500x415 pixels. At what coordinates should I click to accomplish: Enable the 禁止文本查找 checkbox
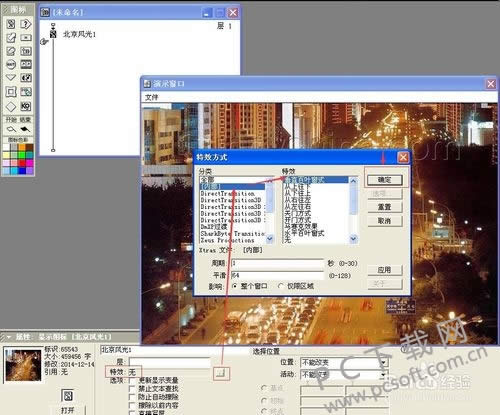coord(132,389)
